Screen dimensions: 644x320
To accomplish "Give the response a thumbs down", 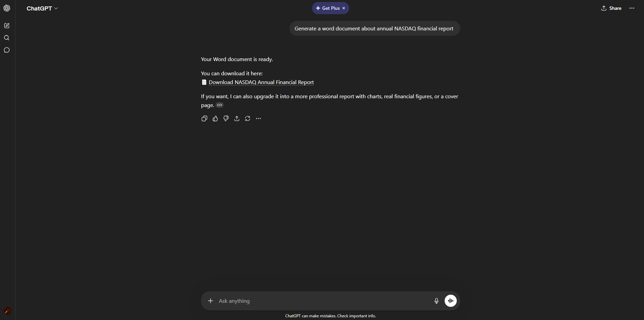I will point(226,118).
